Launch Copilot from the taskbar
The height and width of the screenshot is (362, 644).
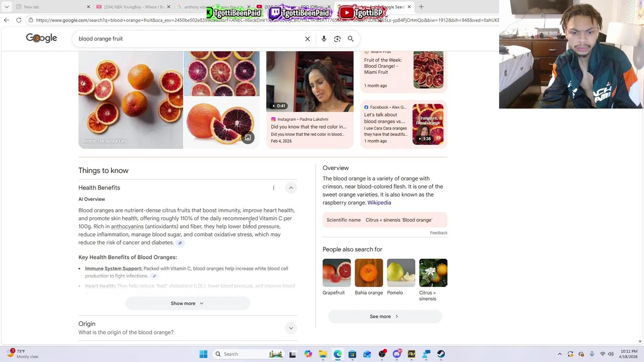[308, 354]
